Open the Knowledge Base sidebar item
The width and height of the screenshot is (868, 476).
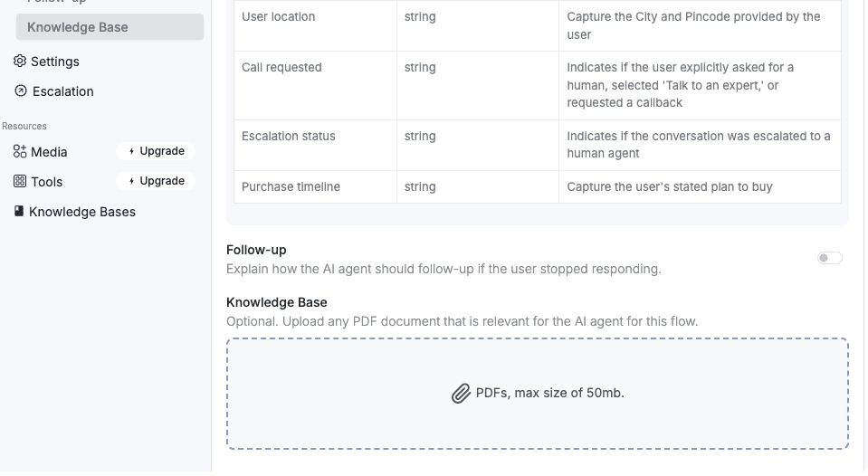point(110,27)
